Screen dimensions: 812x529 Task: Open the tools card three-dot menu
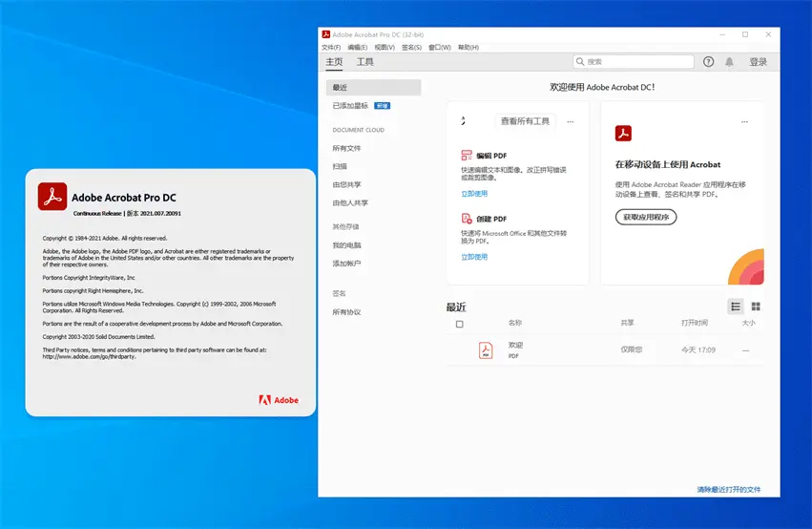tap(571, 121)
